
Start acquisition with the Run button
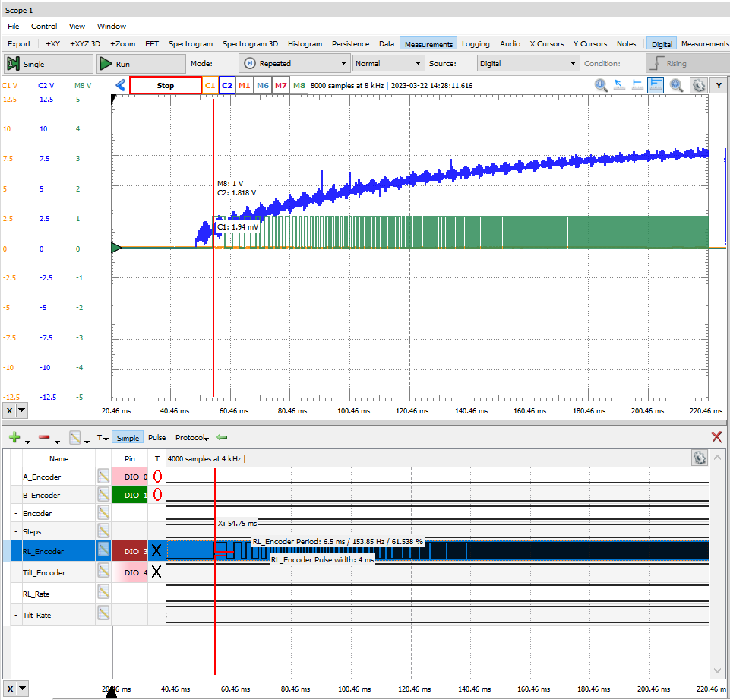[x=141, y=64]
